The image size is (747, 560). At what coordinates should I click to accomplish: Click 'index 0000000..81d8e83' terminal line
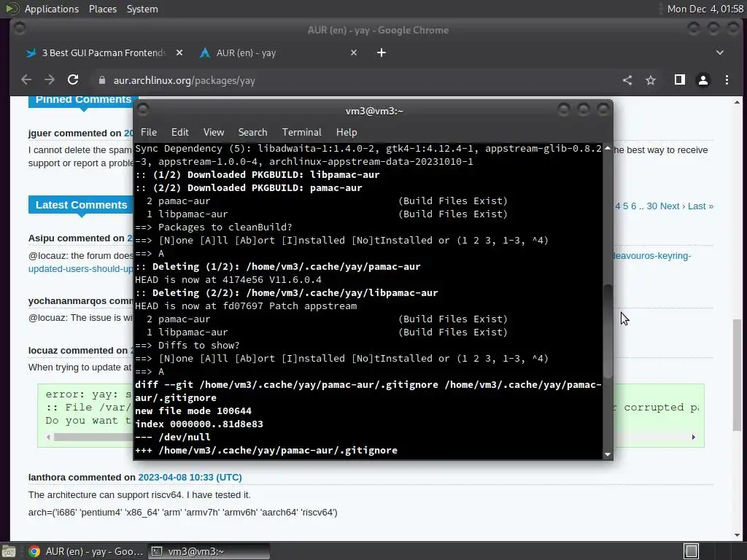pyautogui.click(x=198, y=424)
